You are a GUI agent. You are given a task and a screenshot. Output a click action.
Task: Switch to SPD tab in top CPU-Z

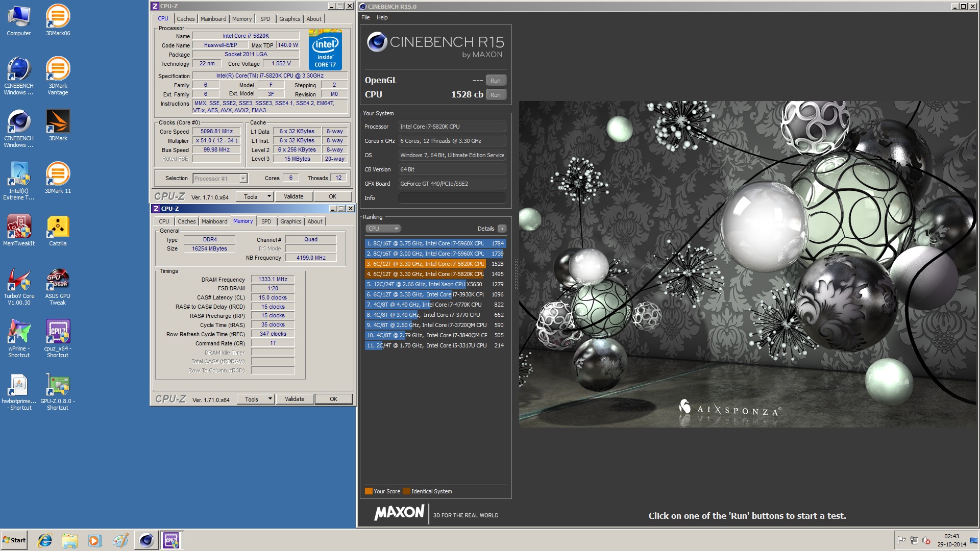click(265, 19)
